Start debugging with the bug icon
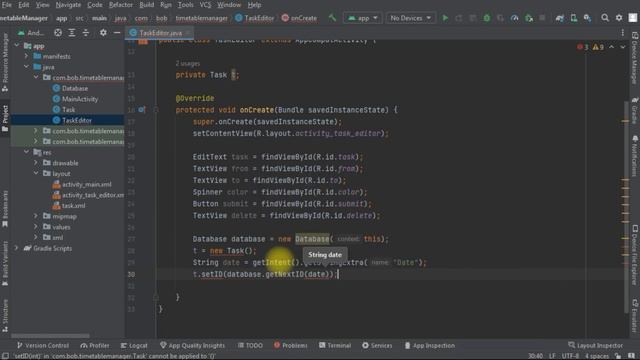Viewport: 640px width, 360px height. (x=487, y=18)
